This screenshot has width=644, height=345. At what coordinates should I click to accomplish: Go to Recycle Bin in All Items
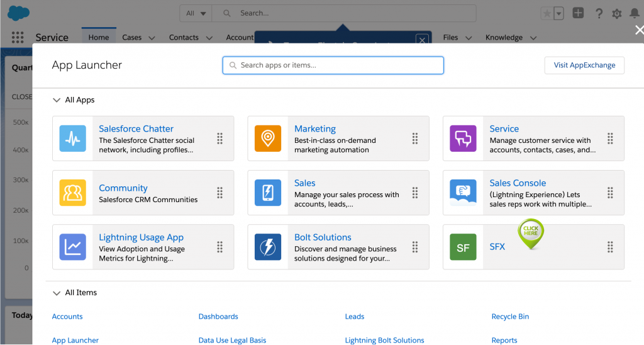coord(510,317)
